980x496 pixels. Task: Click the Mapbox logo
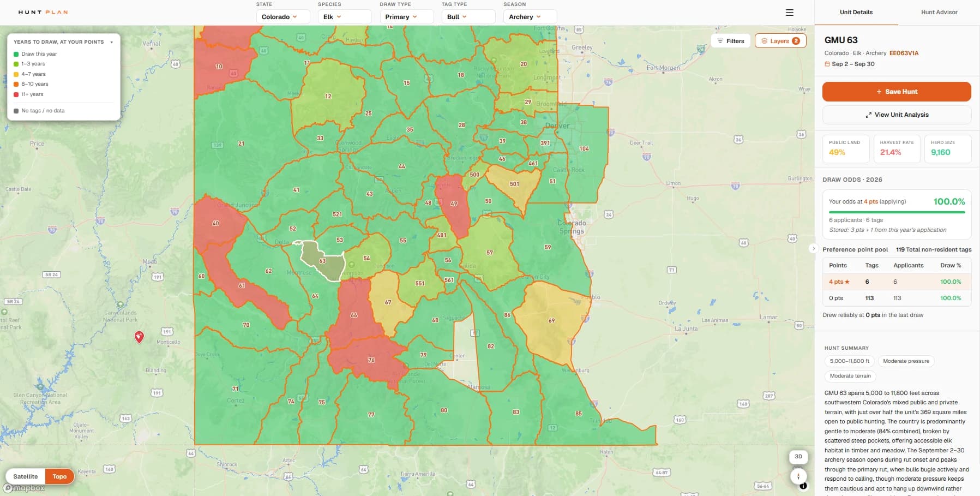pyautogui.click(x=24, y=488)
